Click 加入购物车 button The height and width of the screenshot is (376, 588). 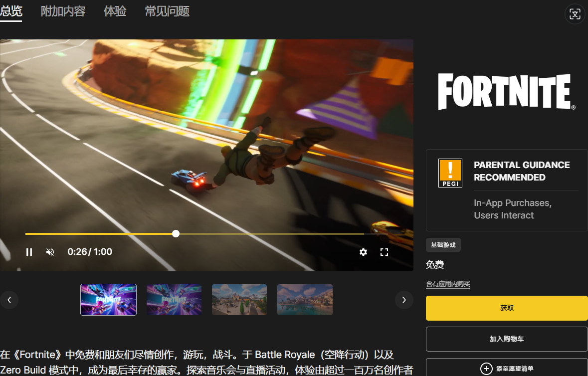click(x=507, y=339)
